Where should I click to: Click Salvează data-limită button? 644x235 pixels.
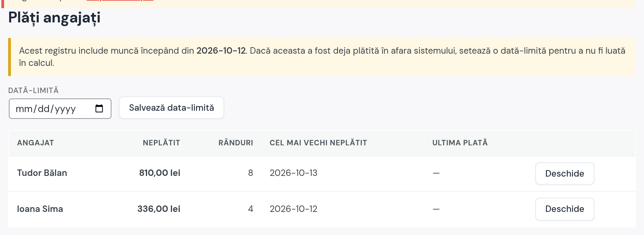click(x=172, y=108)
